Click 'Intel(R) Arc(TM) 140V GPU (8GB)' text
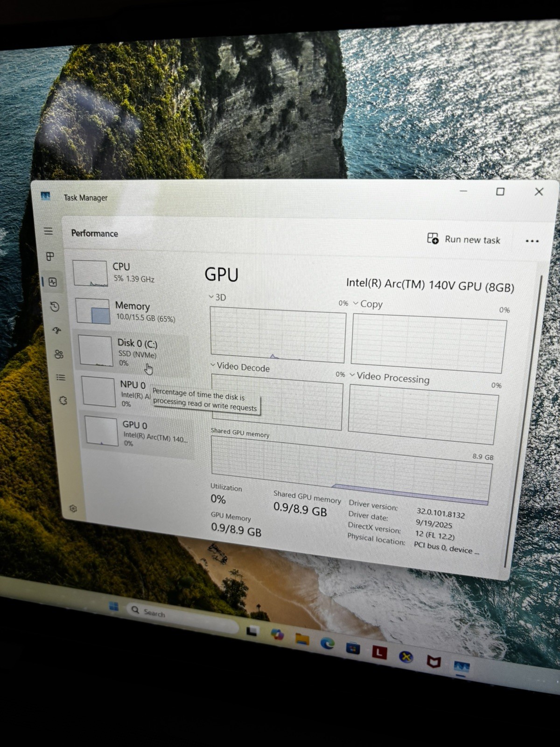 tap(430, 285)
